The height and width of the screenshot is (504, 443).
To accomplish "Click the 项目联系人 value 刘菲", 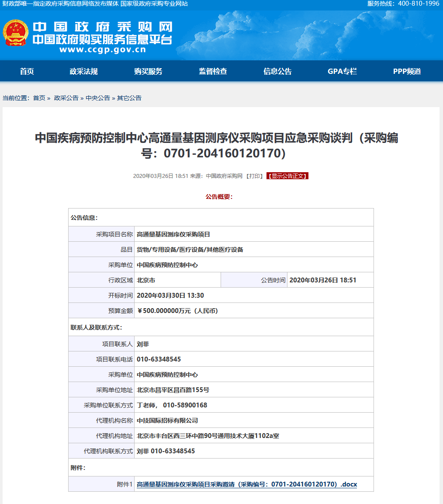I will point(142,344).
